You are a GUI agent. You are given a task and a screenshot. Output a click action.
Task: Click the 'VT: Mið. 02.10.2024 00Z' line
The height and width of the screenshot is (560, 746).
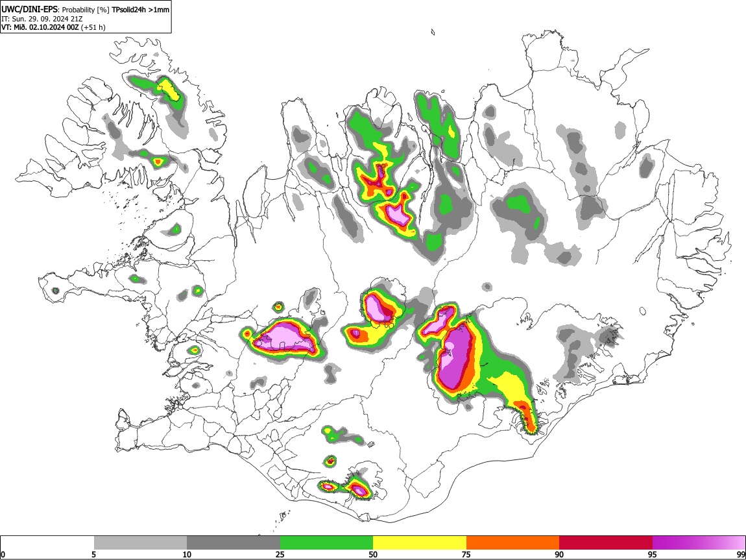pyautogui.click(x=40, y=27)
